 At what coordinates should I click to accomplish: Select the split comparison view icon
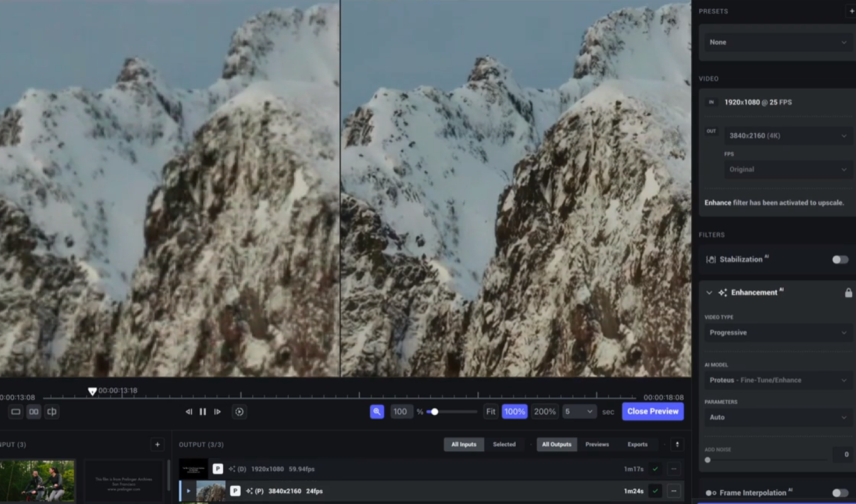(52, 412)
